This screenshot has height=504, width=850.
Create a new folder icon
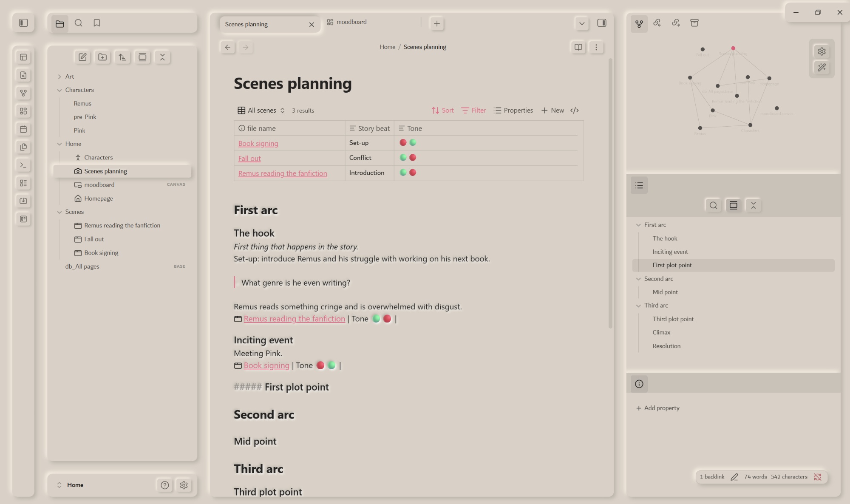click(x=102, y=57)
